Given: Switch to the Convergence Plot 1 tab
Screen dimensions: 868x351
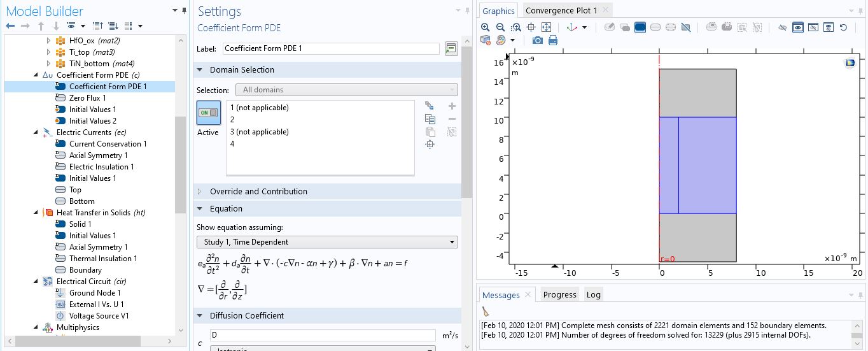Looking at the screenshot, I should (x=561, y=10).
